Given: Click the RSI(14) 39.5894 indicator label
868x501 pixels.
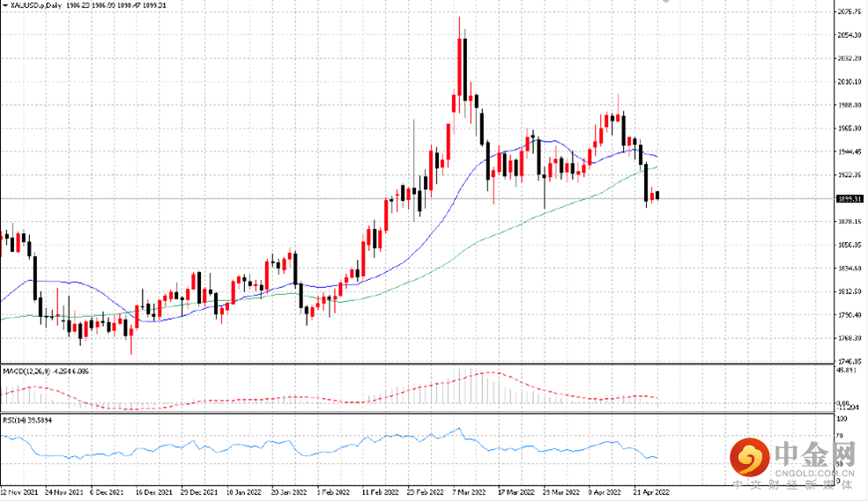Looking at the screenshot, I should coord(27,420).
